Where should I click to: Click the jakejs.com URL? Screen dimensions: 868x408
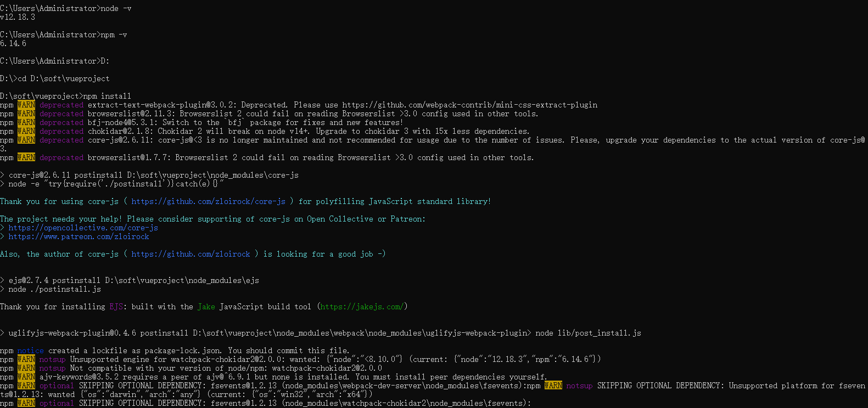(362, 307)
